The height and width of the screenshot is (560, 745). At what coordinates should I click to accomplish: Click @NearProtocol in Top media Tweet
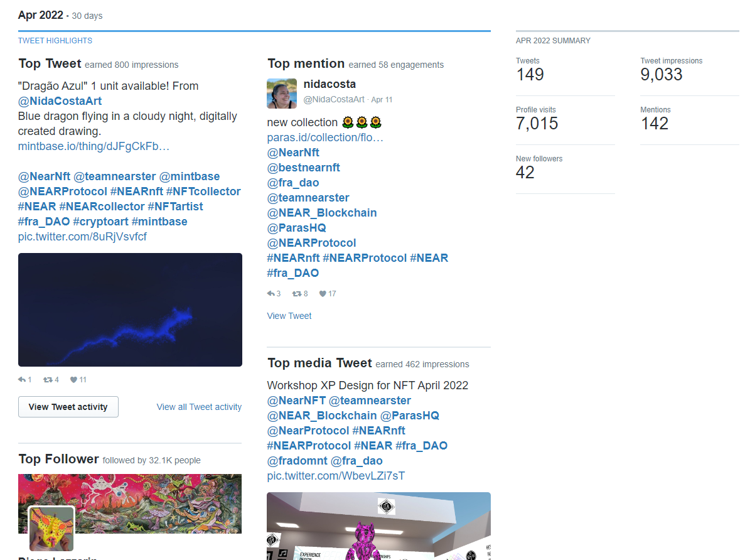[308, 431]
